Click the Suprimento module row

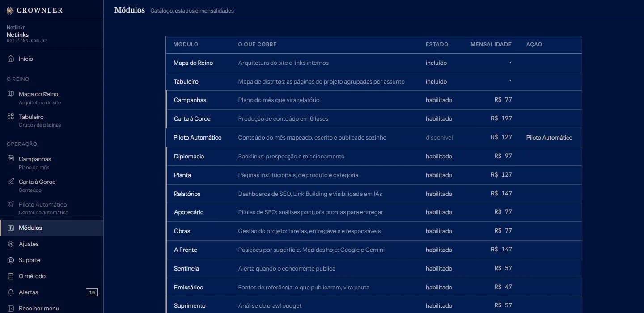point(374,305)
